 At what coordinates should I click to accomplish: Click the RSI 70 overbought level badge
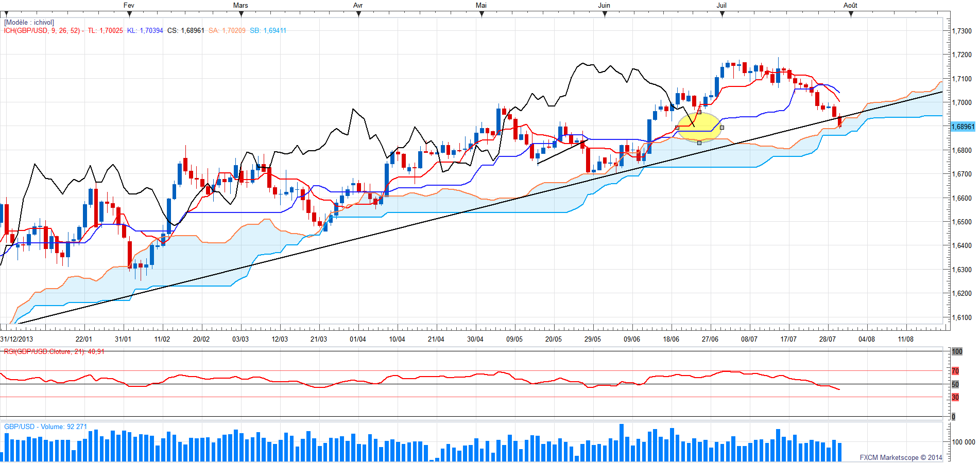pos(955,371)
